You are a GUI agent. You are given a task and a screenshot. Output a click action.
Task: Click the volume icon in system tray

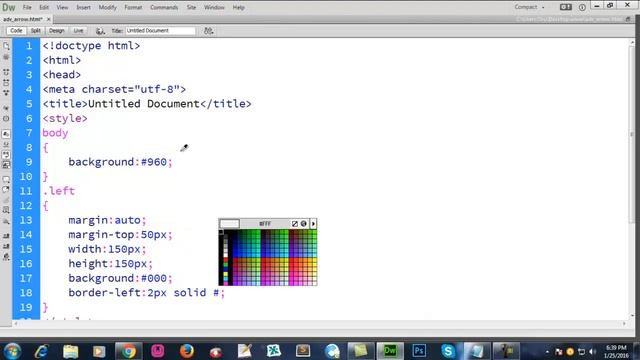click(593, 351)
